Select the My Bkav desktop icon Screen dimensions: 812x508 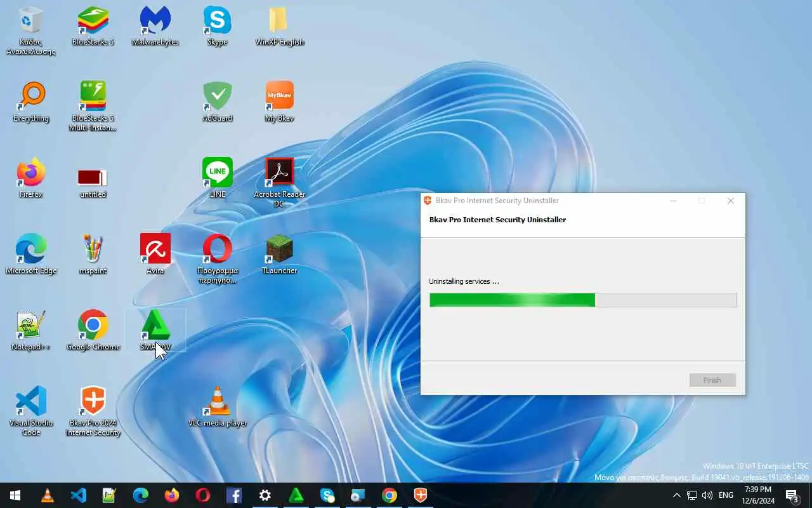279,102
